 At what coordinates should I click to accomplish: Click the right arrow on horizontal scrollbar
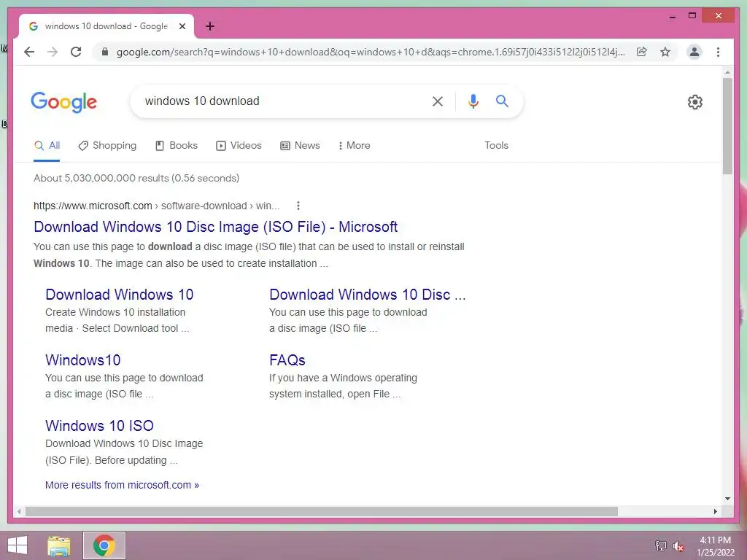[715, 511]
